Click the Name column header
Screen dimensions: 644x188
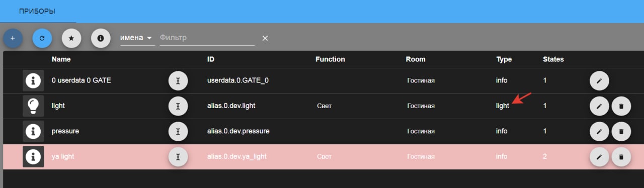pos(61,59)
